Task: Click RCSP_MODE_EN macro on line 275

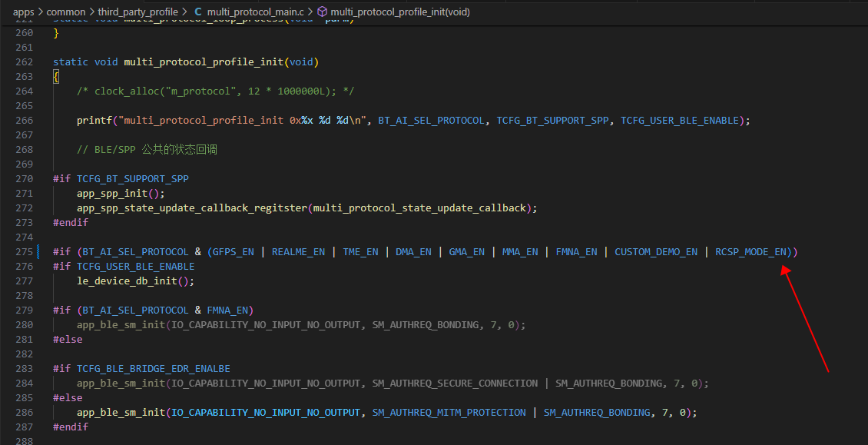Action: (750, 252)
